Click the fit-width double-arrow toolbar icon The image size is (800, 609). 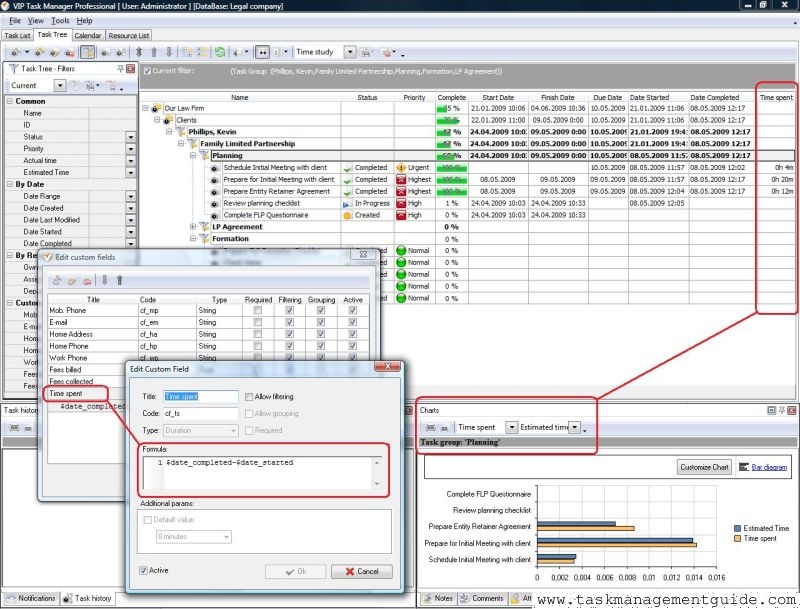(262, 52)
